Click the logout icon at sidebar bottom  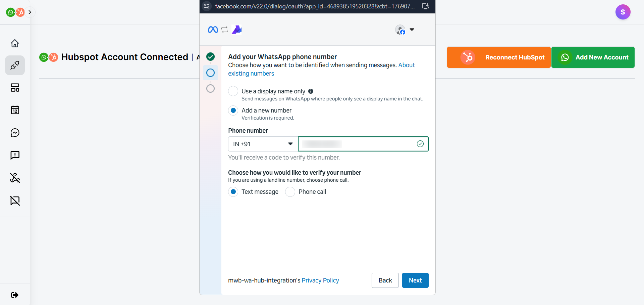15,295
